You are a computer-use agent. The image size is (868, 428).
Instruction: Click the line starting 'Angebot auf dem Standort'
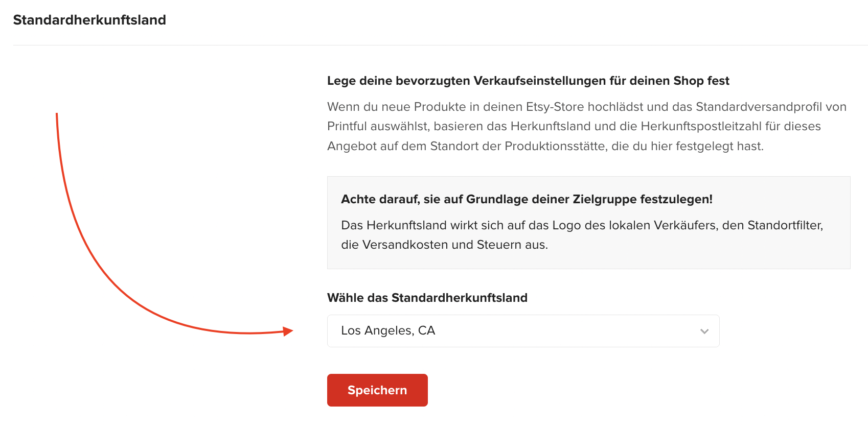click(545, 146)
